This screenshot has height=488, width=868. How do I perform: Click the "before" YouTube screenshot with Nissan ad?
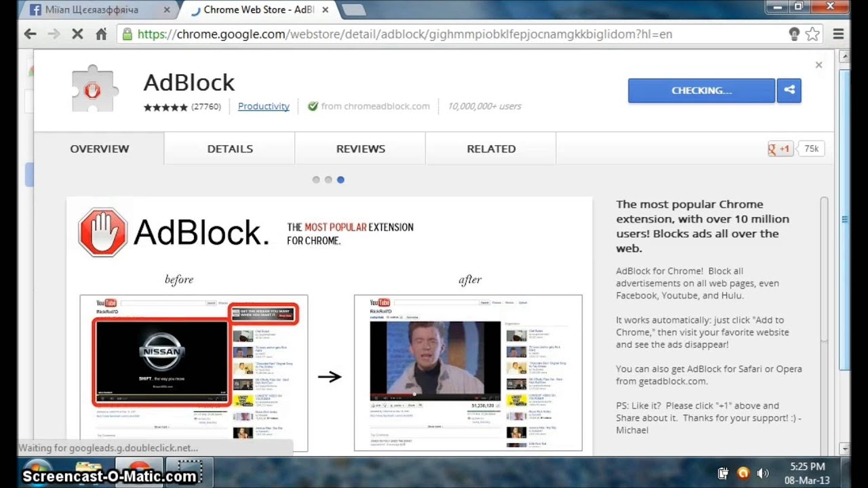coord(194,373)
